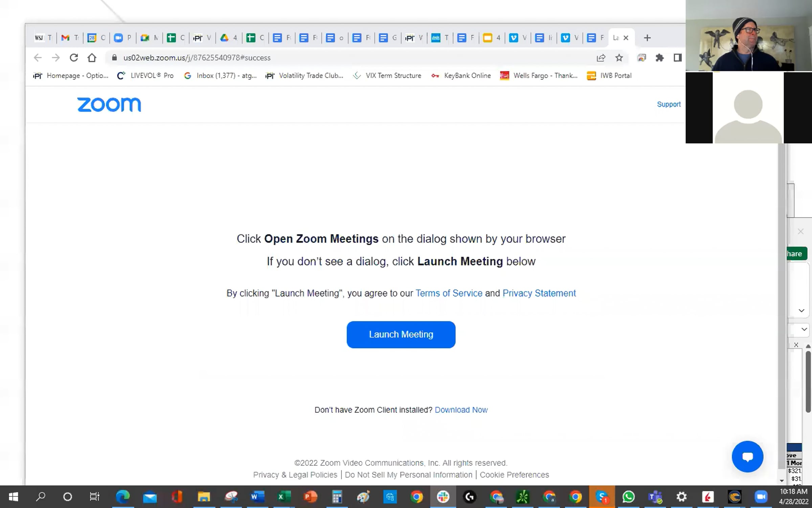Click Do Not Sell My Personal Information
This screenshot has width=812, height=508.
pyautogui.click(x=408, y=475)
